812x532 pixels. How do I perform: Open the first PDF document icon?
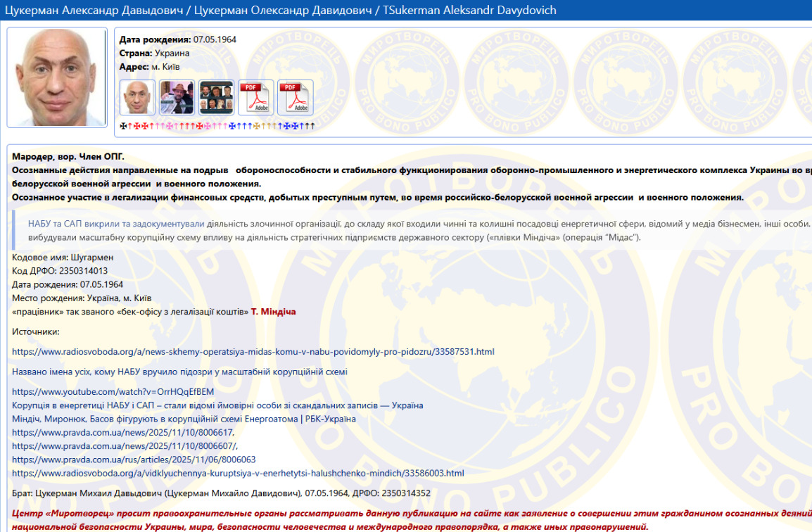tap(255, 97)
